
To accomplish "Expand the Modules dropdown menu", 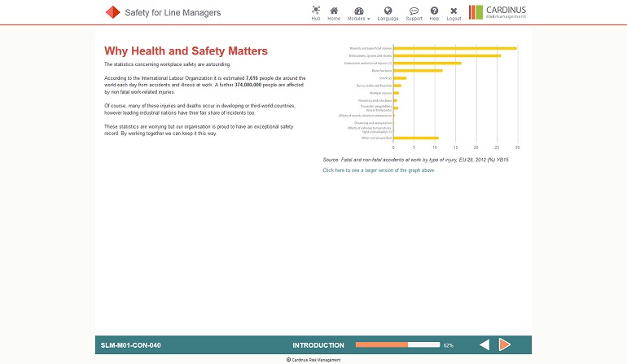I will click(358, 13).
